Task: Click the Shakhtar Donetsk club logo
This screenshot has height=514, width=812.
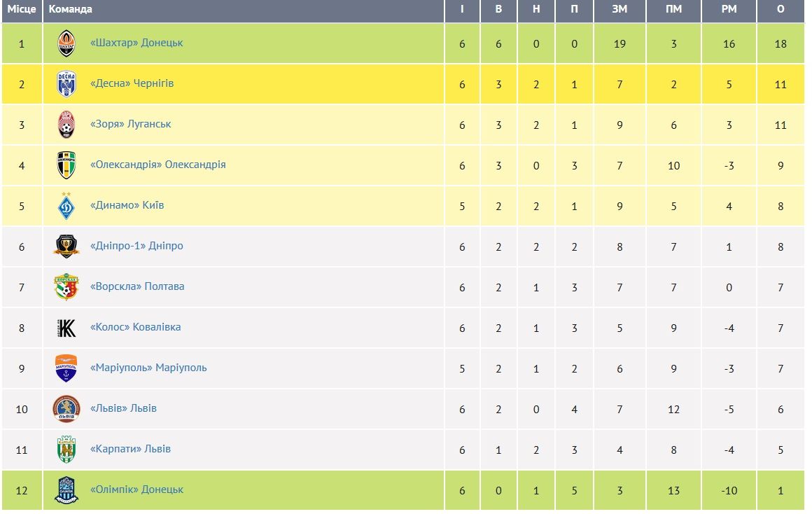Action: pyautogui.click(x=66, y=43)
